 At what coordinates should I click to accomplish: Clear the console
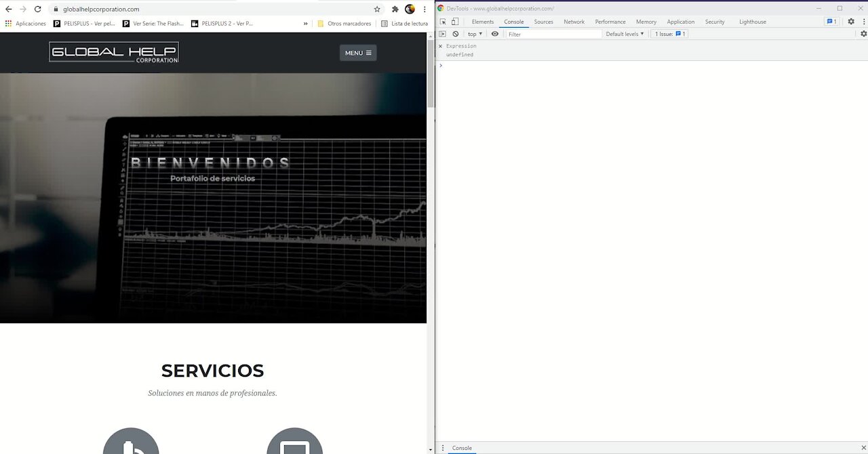click(x=456, y=34)
